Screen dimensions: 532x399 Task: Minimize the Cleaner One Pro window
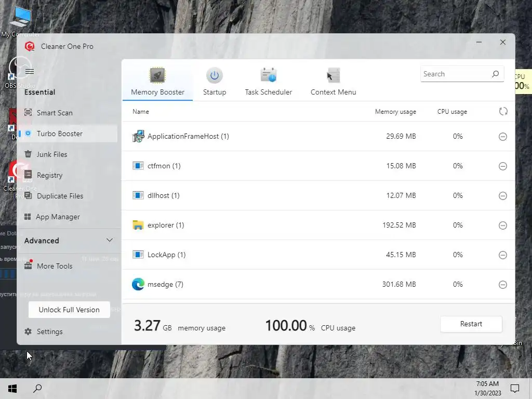tap(478, 43)
